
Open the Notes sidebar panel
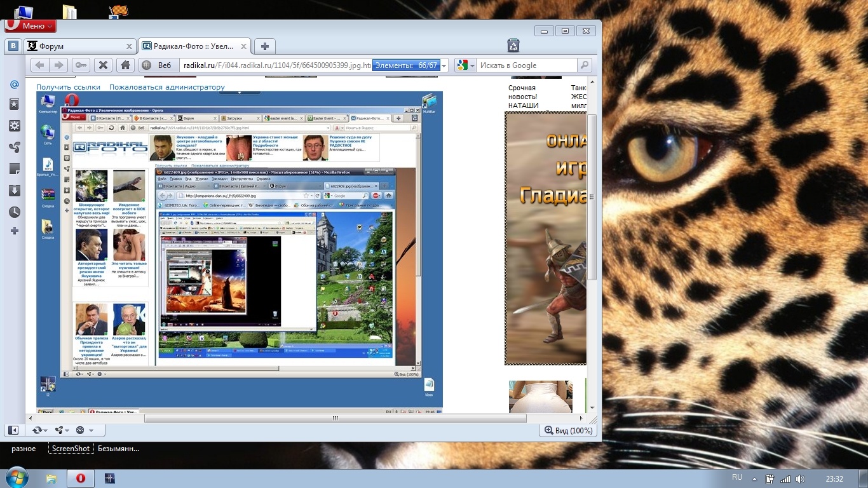coord(14,169)
